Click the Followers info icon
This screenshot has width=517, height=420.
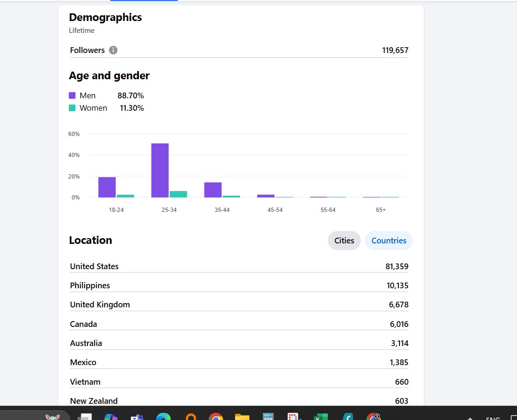tap(113, 50)
